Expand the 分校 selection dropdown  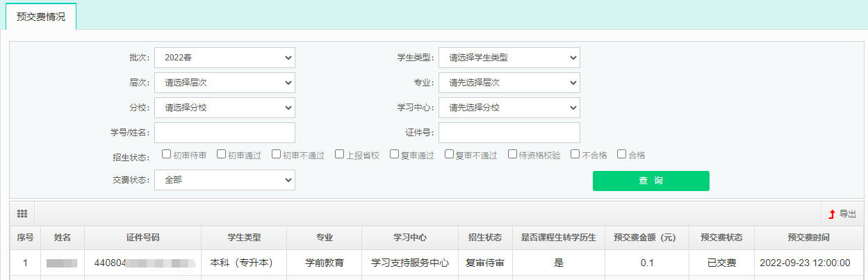(224, 108)
